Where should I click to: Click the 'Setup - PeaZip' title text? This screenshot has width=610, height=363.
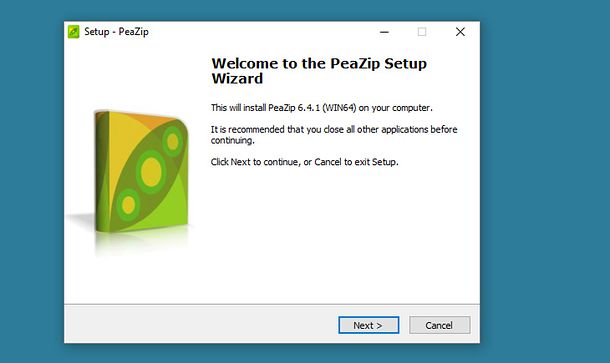[x=116, y=32]
